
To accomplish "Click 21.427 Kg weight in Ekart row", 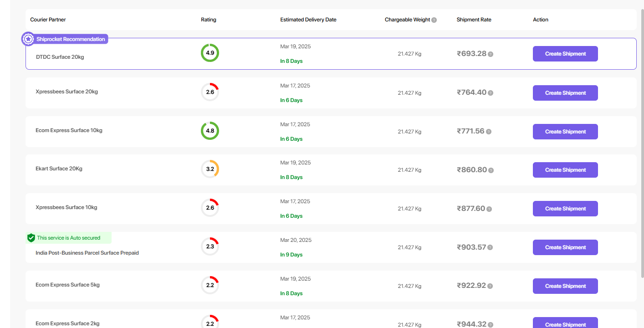I will [409, 170].
